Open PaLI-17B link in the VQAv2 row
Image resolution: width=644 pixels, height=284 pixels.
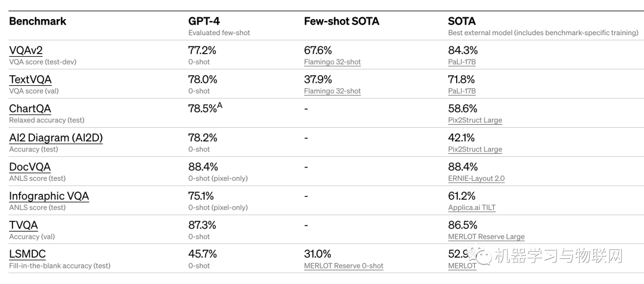click(x=462, y=62)
